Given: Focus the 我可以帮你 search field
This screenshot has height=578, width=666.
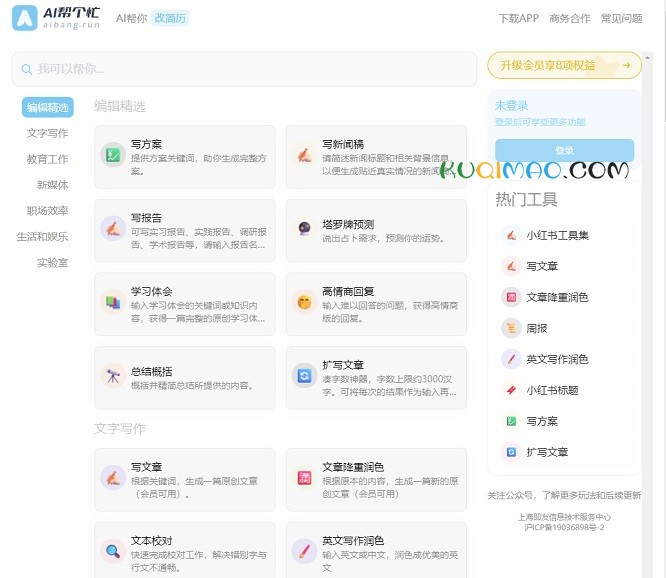Looking at the screenshot, I should click(245, 69).
